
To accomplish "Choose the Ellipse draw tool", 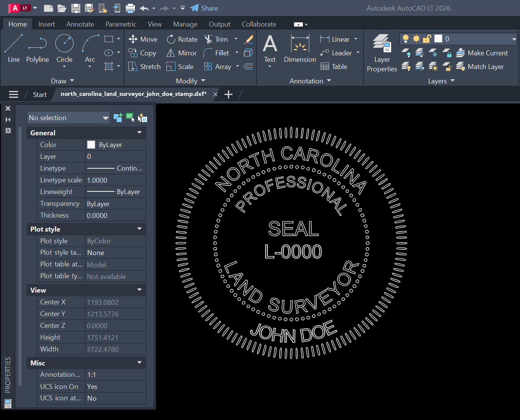I will [109, 53].
